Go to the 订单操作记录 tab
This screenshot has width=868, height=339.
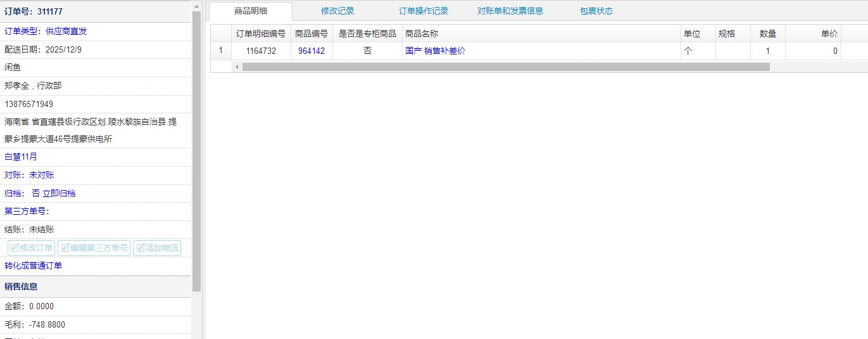pyautogui.click(x=423, y=11)
